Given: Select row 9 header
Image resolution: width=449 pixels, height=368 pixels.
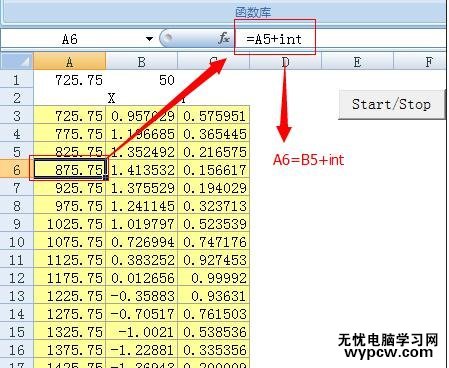Looking at the screenshot, I should (x=17, y=224).
